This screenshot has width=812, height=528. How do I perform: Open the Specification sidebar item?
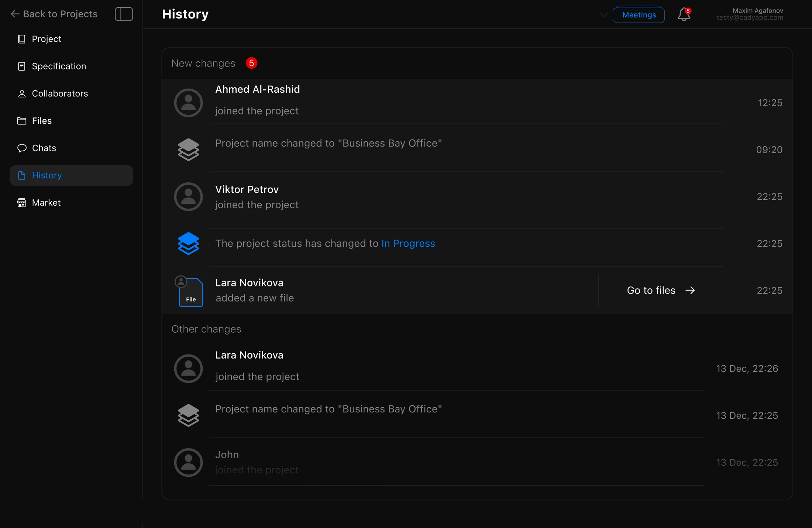pyautogui.click(x=71, y=66)
